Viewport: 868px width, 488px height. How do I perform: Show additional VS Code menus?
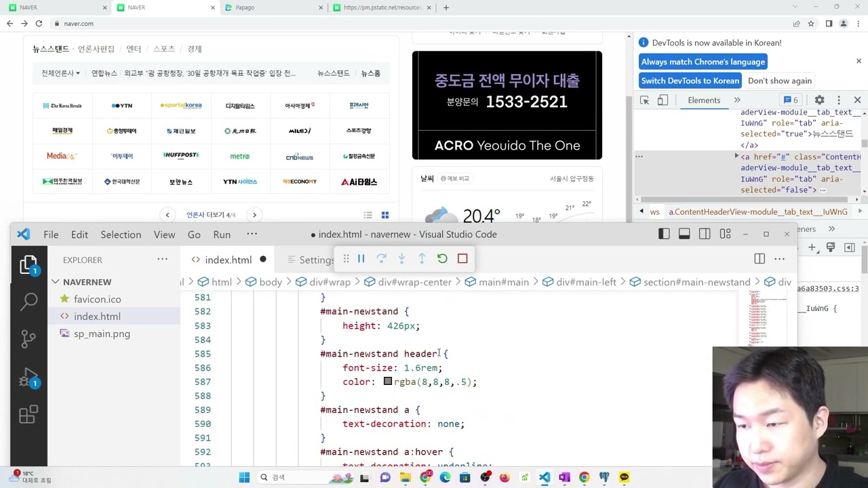252,234
